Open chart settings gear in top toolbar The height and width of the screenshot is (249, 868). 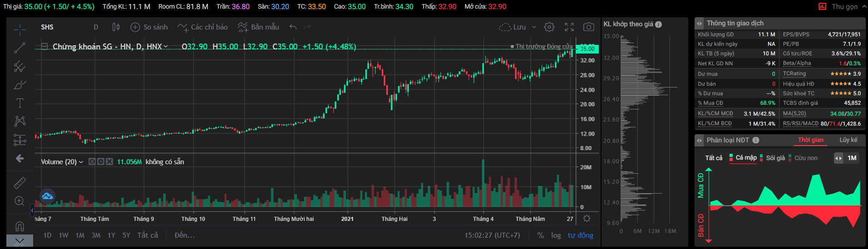pyautogui.click(x=549, y=27)
